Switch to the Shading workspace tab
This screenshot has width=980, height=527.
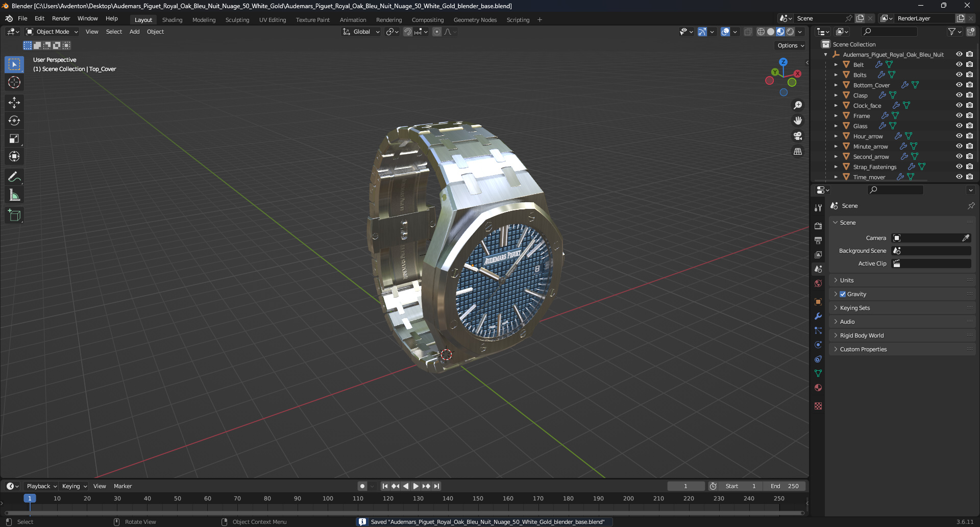172,20
